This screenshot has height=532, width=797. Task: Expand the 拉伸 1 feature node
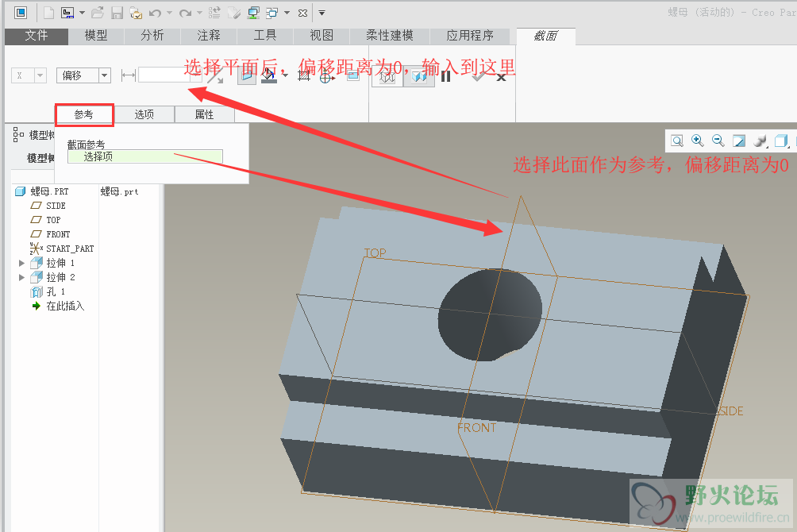tap(21, 263)
